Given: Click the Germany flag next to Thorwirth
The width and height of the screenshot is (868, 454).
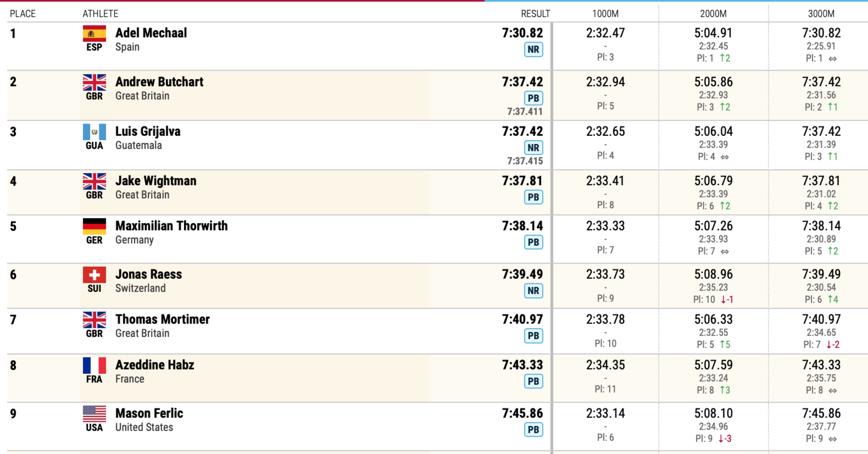Looking at the screenshot, I should click(x=94, y=227).
